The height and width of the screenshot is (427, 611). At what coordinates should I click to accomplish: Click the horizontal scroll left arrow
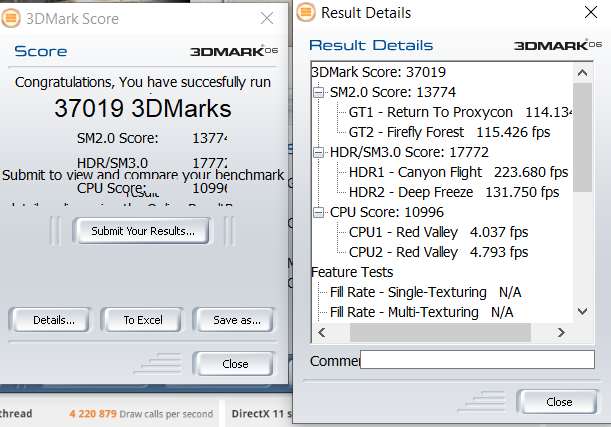coord(321,332)
